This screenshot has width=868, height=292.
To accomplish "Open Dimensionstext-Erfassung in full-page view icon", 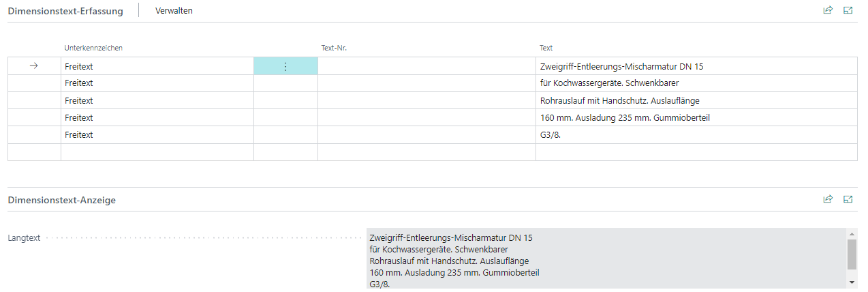I will (x=848, y=10).
